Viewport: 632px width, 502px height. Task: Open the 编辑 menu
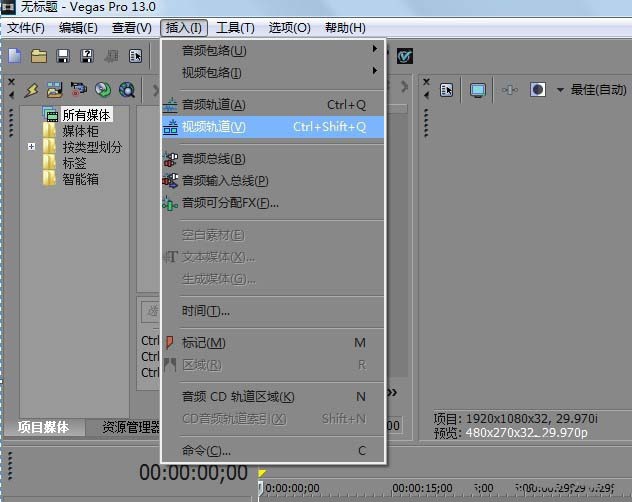point(78,28)
